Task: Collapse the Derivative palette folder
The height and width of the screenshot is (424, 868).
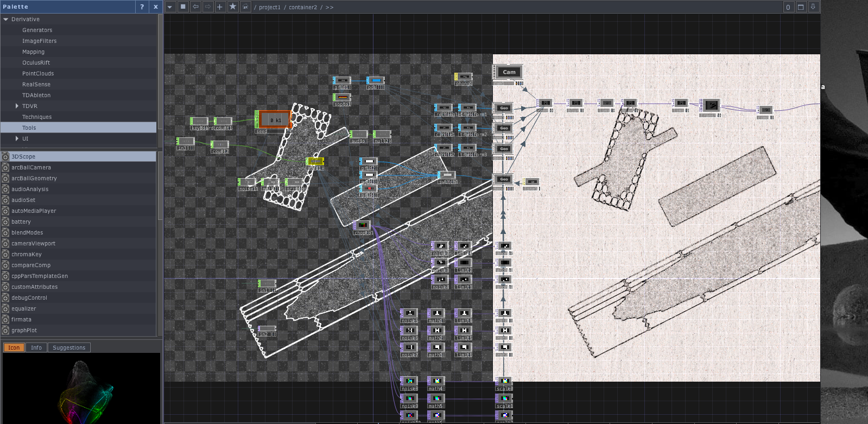Action: tap(6, 19)
